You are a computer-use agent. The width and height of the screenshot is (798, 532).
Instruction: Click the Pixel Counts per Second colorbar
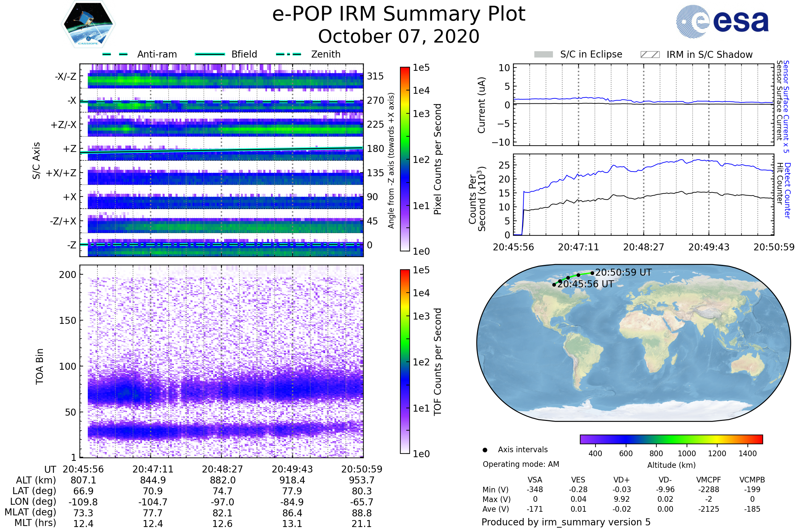coord(405,159)
